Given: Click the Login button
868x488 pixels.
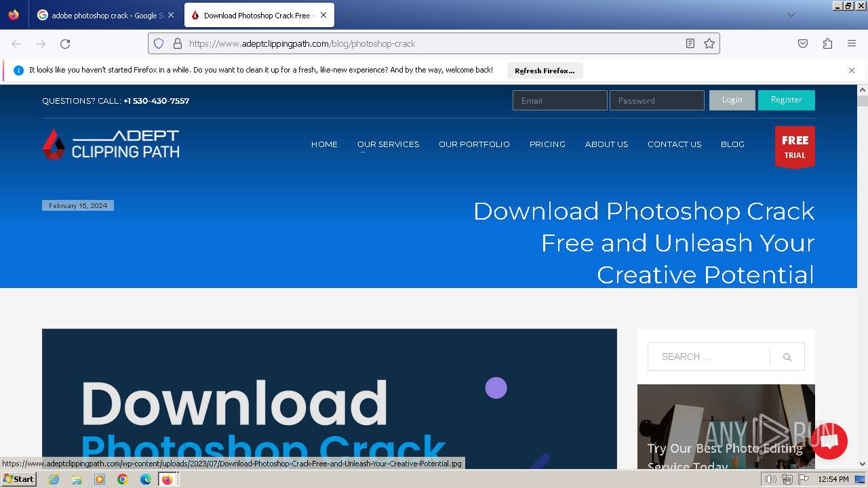Looking at the screenshot, I should [732, 100].
